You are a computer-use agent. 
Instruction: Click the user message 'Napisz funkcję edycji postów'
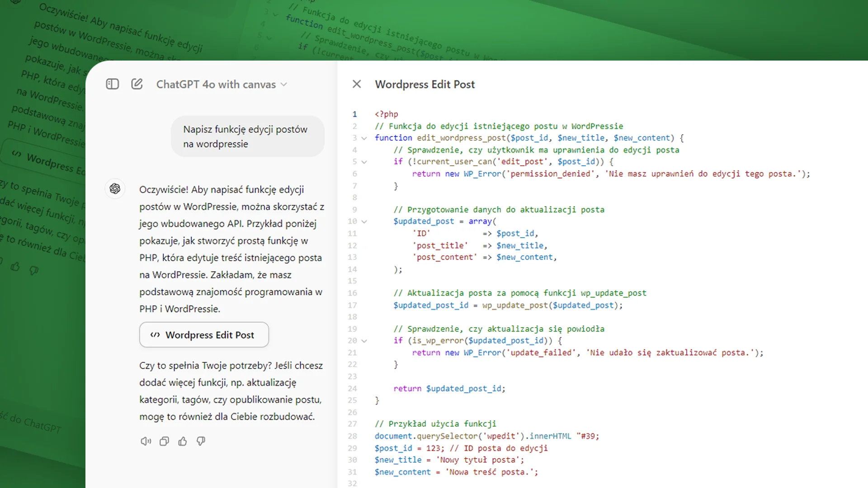[x=248, y=136]
